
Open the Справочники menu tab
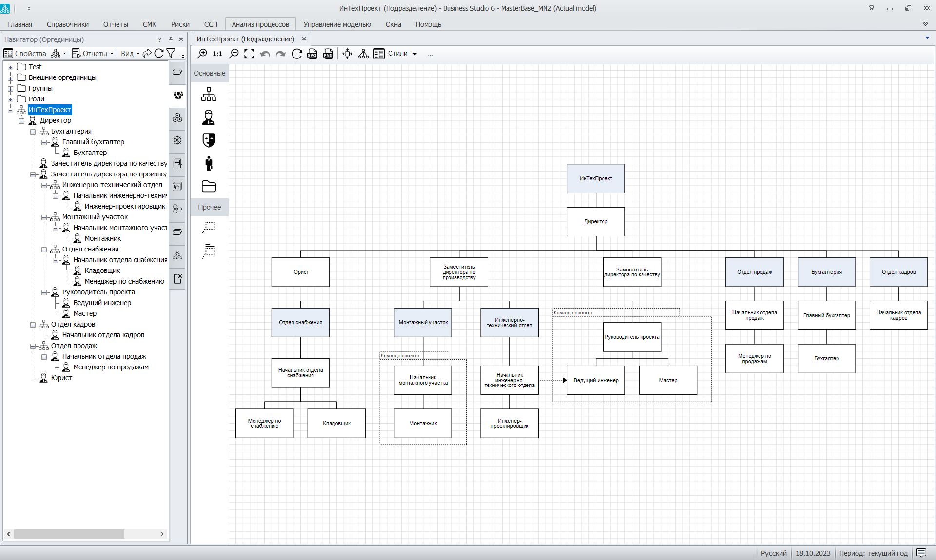(67, 24)
